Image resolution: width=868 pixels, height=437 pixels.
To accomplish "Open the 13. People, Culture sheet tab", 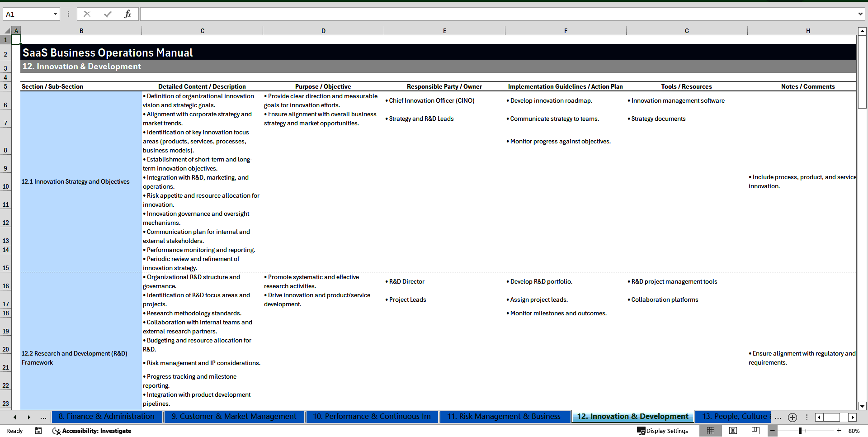I will click(x=733, y=417).
